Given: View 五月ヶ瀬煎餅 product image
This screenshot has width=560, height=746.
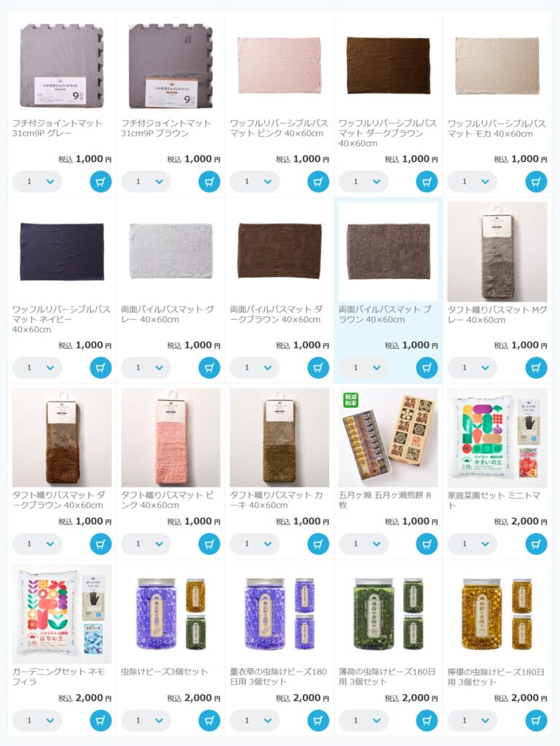Looking at the screenshot, I should click(x=388, y=437).
